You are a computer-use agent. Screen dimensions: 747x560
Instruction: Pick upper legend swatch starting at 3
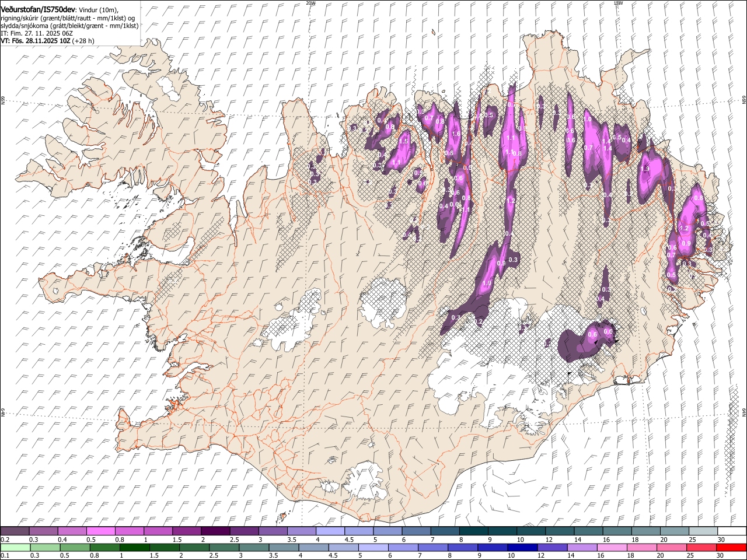pos(273,531)
